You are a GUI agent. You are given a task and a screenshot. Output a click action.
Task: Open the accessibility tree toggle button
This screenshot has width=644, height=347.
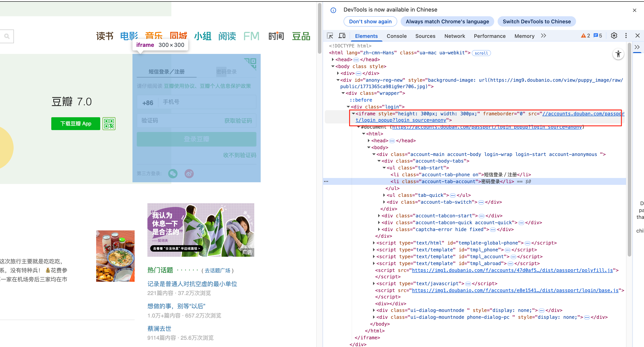tap(618, 54)
